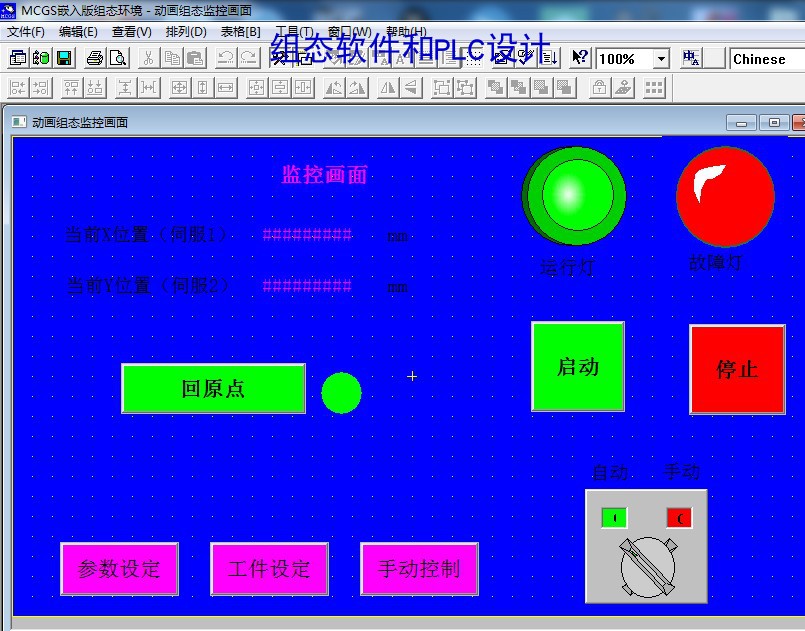Open print preview from the toolbar
The height and width of the screenshot is (631, 805).
[x=118, y=58]
